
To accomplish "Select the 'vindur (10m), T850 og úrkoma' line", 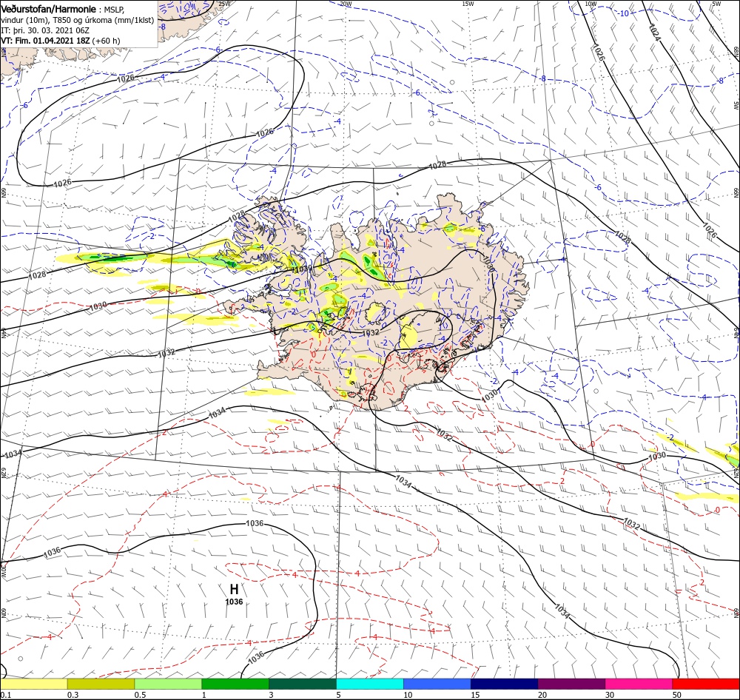I will [x=78, y=20].
